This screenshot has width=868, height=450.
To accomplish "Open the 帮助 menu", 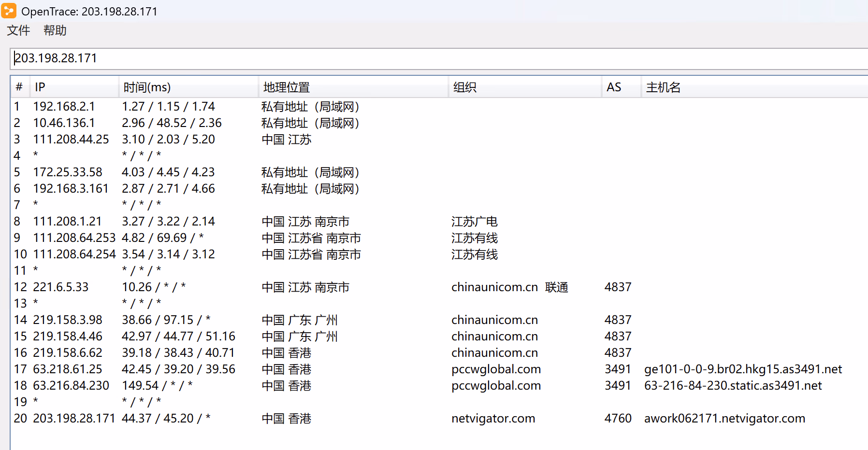I will click(x=55, y=31).
